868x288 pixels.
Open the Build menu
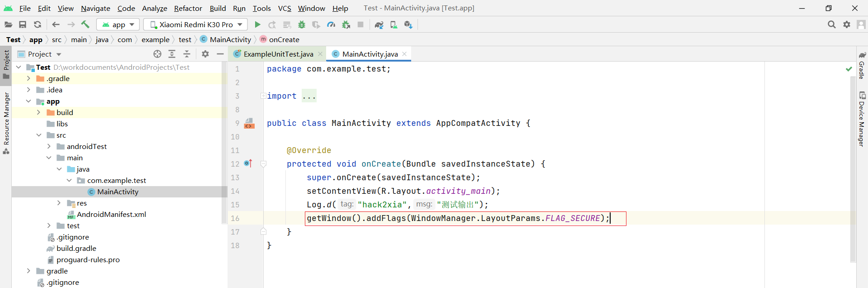218,8
